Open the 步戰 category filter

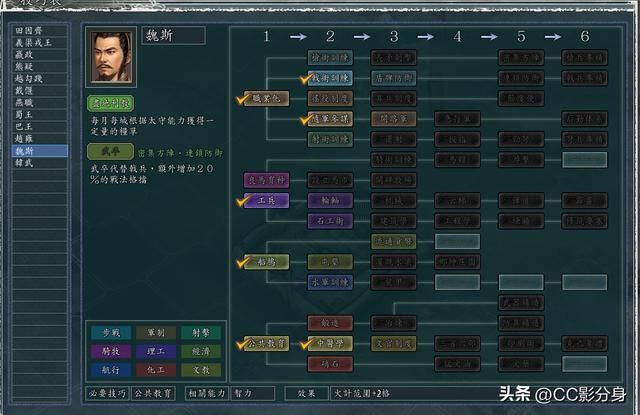coord(111,333)
